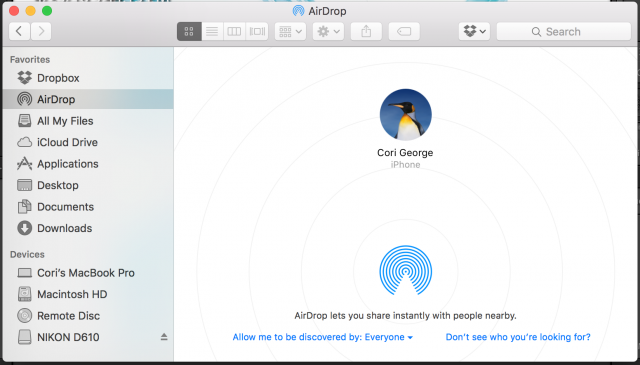
Task: Open the item arrangement dropdown
Action: pos(290,31)
